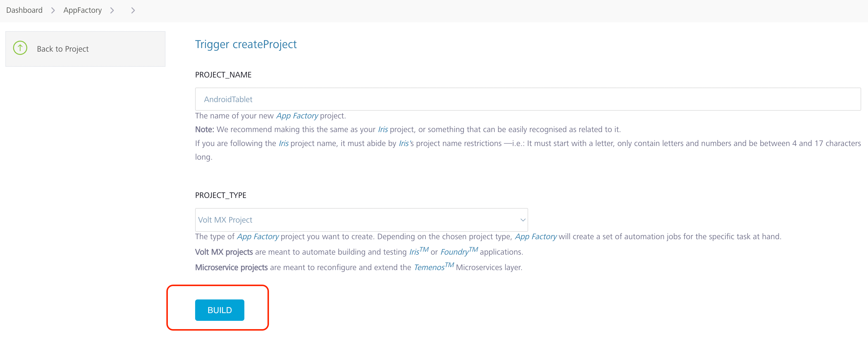Click PROJECT_NAME label

tap(223, 74)
